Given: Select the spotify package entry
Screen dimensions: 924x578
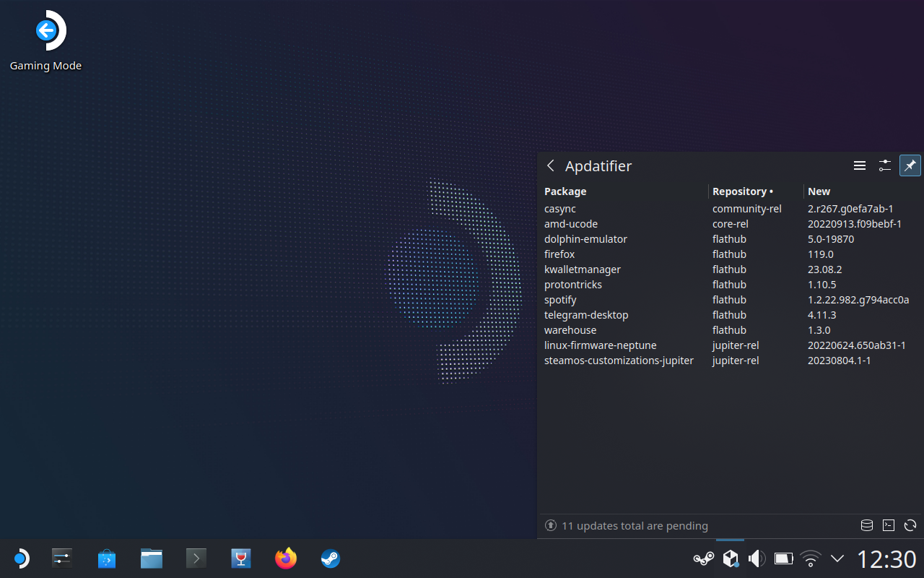Looking at the screenshot, I should (x=731, y=300).
